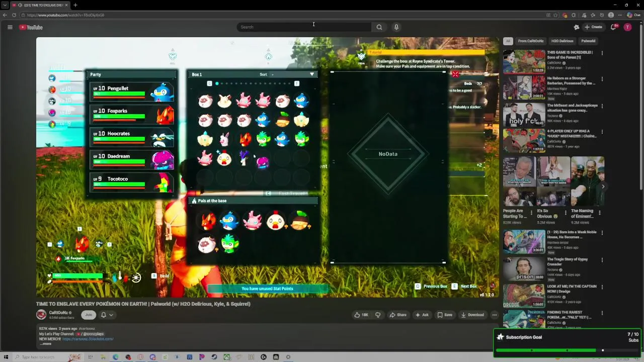Screen dimensions: 644x362
Task: Open the gear Settings icon on the taskbar
Action: (x=288, y=357)
